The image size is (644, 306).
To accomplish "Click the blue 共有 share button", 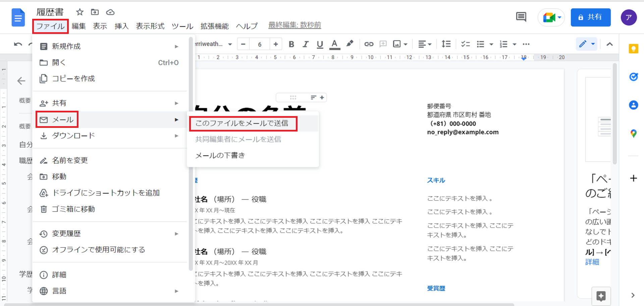I will click(x=590, y=17).
